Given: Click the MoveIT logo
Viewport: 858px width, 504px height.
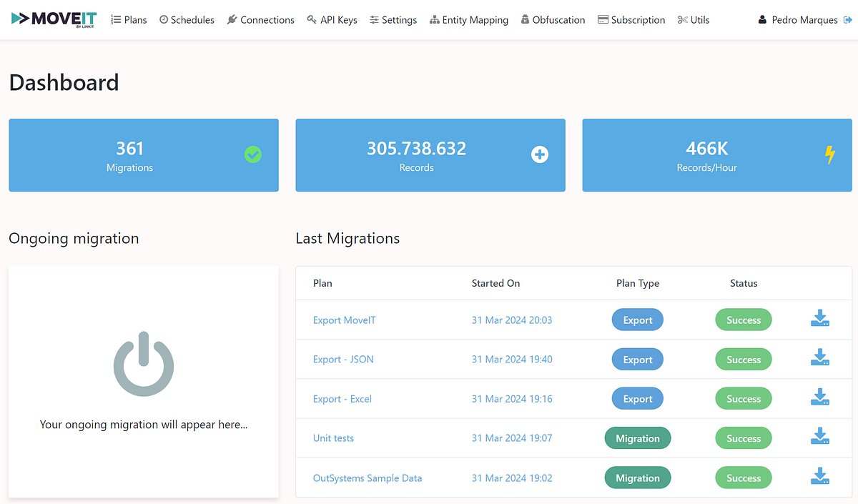Looking at the screenshot, I should coord(54,19).
